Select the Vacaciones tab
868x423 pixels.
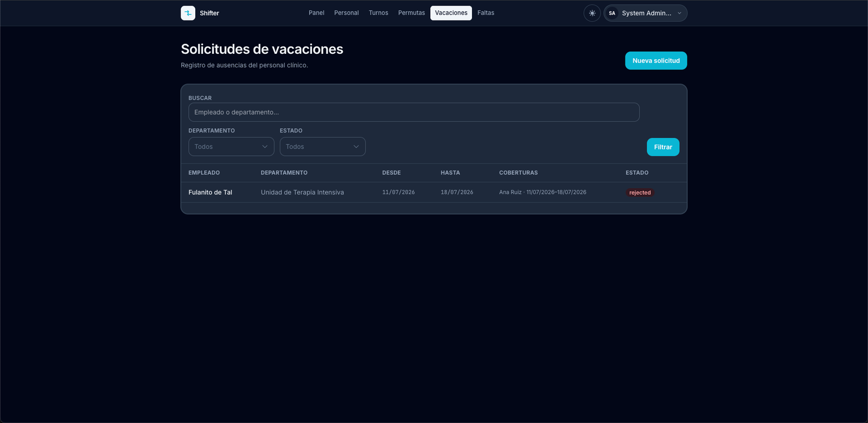(451, 13)
